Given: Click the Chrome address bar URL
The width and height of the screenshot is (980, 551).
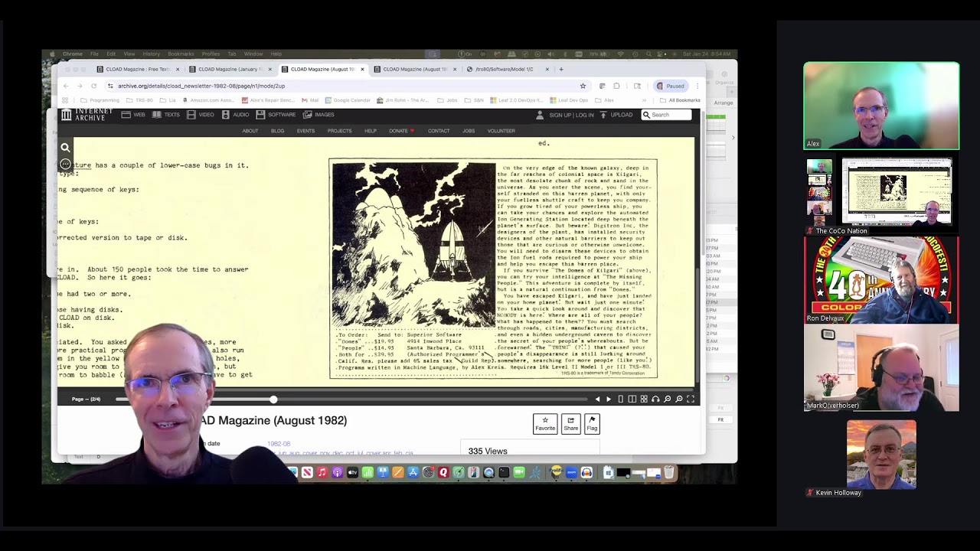Looking at the screenshot, I should coord(201,86).
